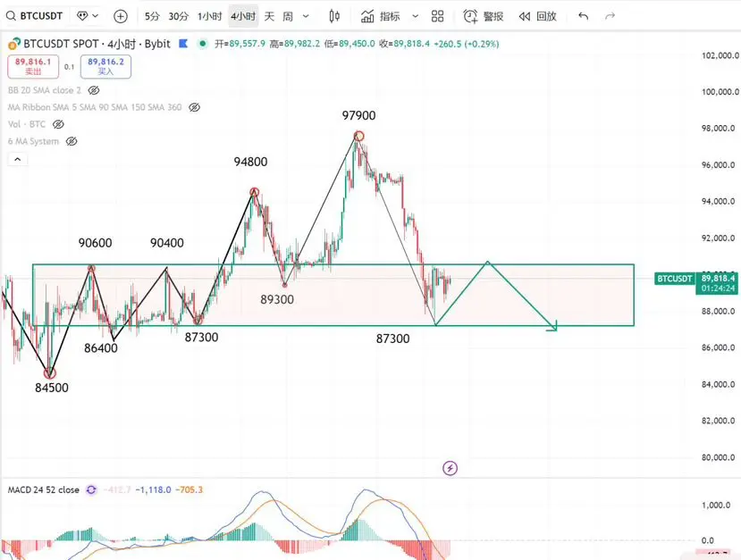Click the MACD refresh circle icon
The width and height of the screenshot is (741, 560).
[x=91, y=490]
